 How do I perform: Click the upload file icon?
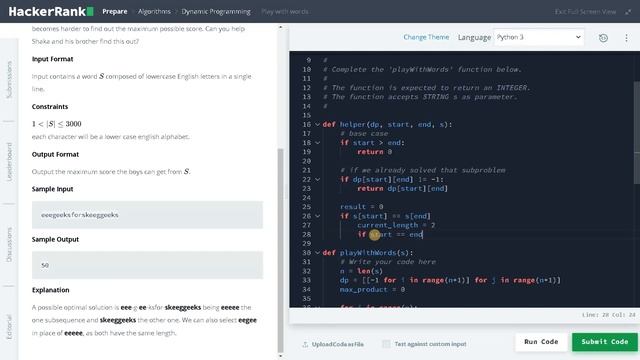305,344
